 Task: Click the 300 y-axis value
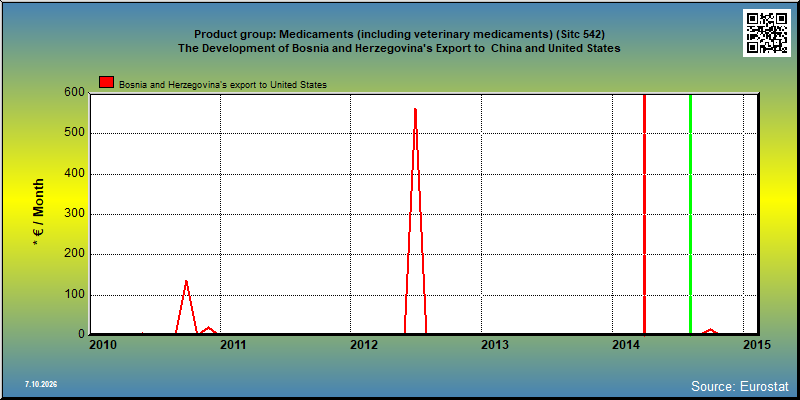[x=76, y=214]
